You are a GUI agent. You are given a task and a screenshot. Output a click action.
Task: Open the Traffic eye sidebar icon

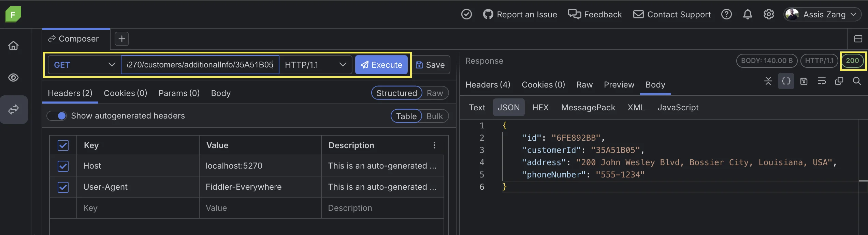13,78
